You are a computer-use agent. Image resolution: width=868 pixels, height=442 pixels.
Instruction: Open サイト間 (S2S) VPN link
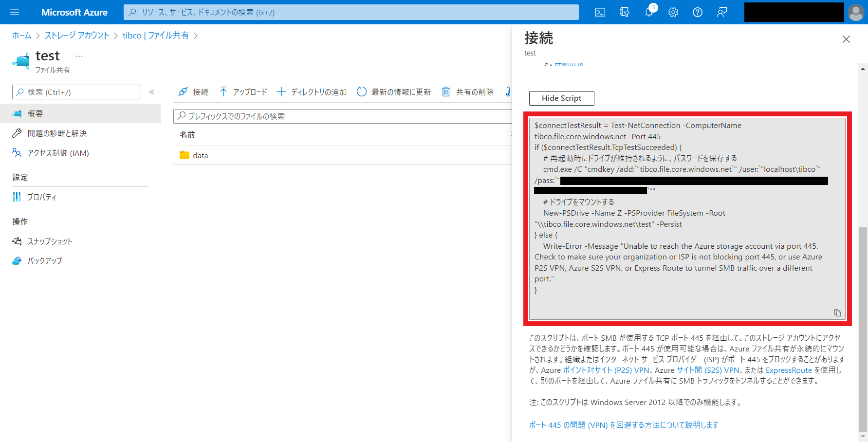click(x=708, y=370)
